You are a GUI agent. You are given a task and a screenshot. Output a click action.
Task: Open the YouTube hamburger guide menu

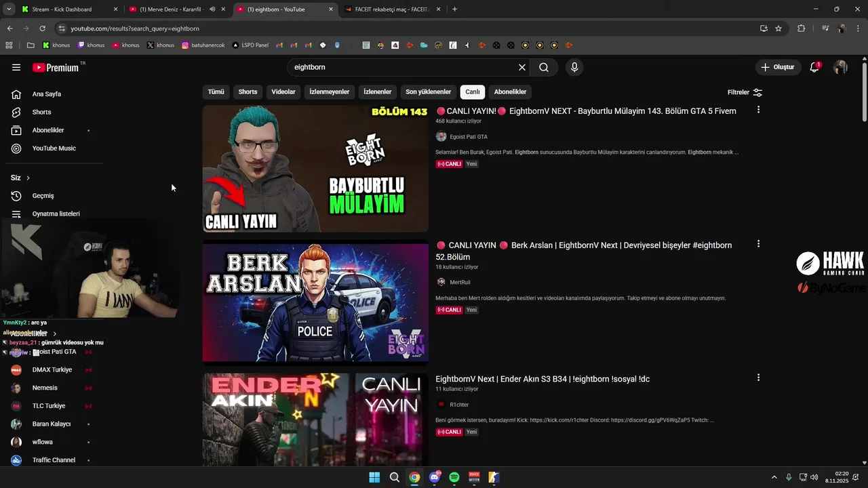pos(16,67)
